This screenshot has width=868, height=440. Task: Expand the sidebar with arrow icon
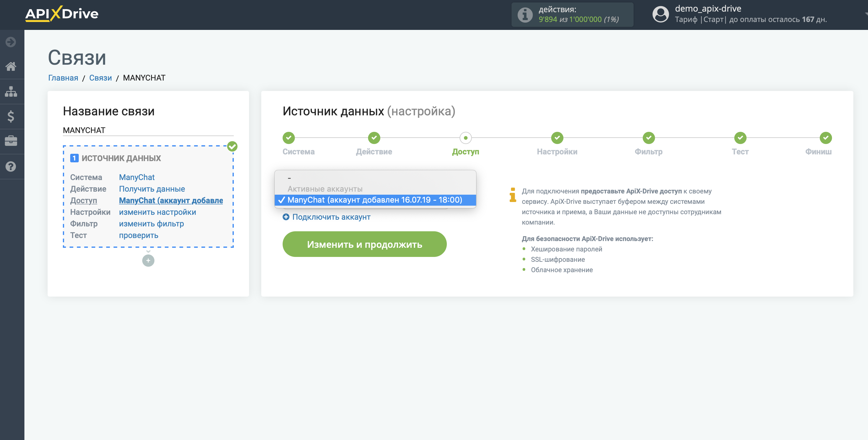11,42
